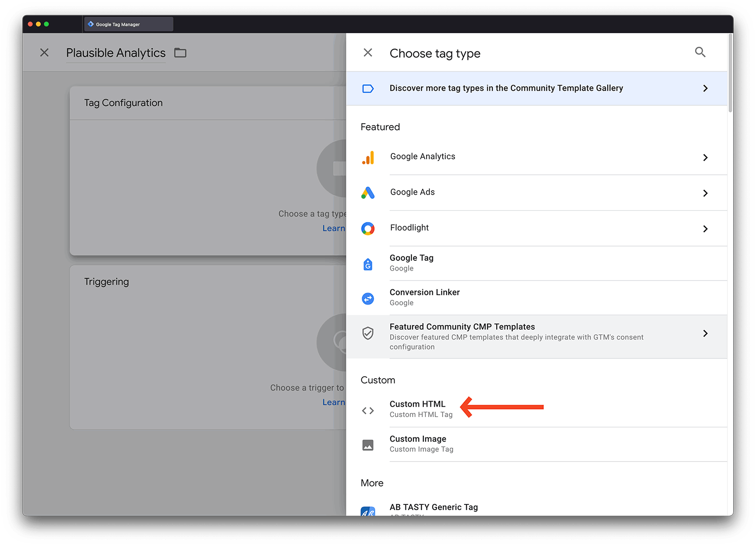Click the Learn link under Choose a tag type
The width and height of the screenshot is (756, 546).
[334, 228]
